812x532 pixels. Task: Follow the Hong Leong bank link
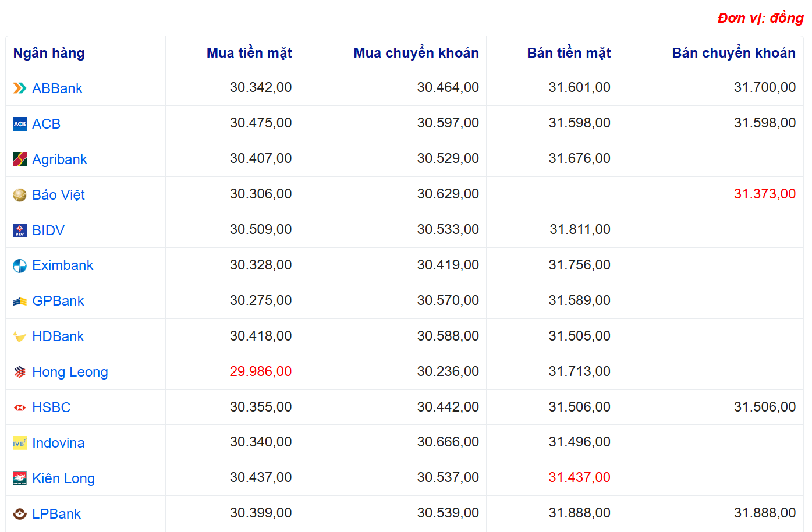point(70,372)
